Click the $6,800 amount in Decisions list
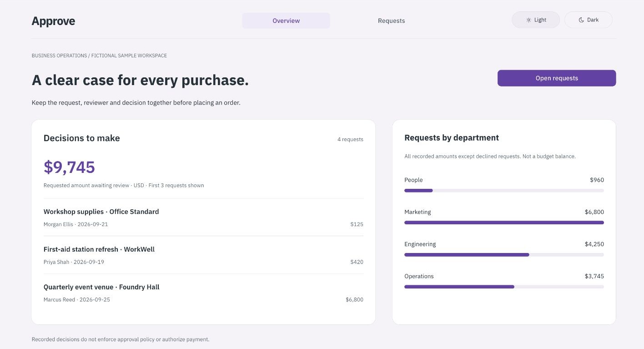This screenshot has width=644, height=349. (354, 300)
